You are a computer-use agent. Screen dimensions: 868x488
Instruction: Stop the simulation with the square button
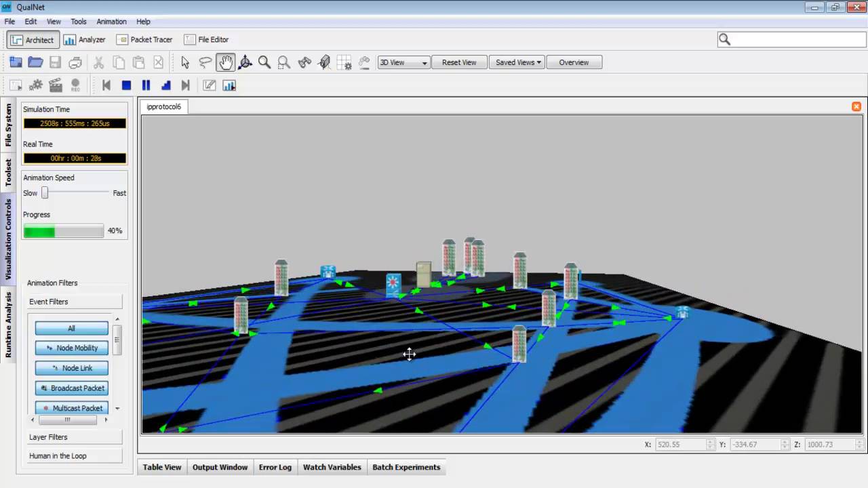pos(126,85)
